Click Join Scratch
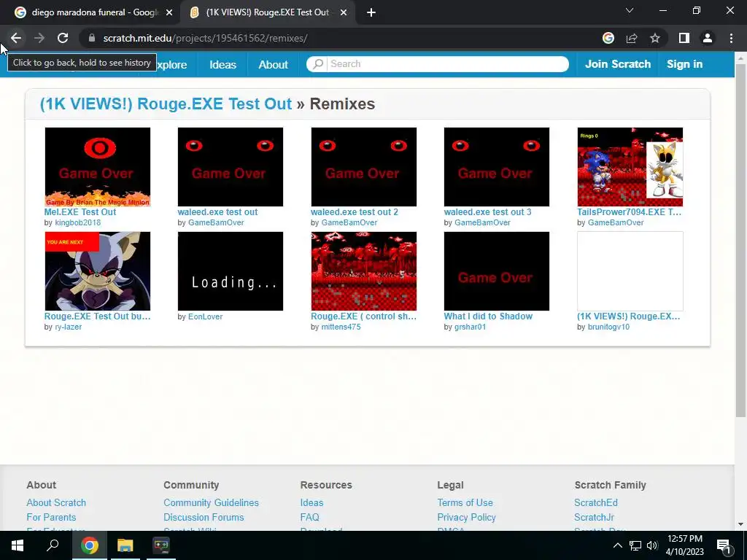747x560 pixels. (x=617, y=64)
